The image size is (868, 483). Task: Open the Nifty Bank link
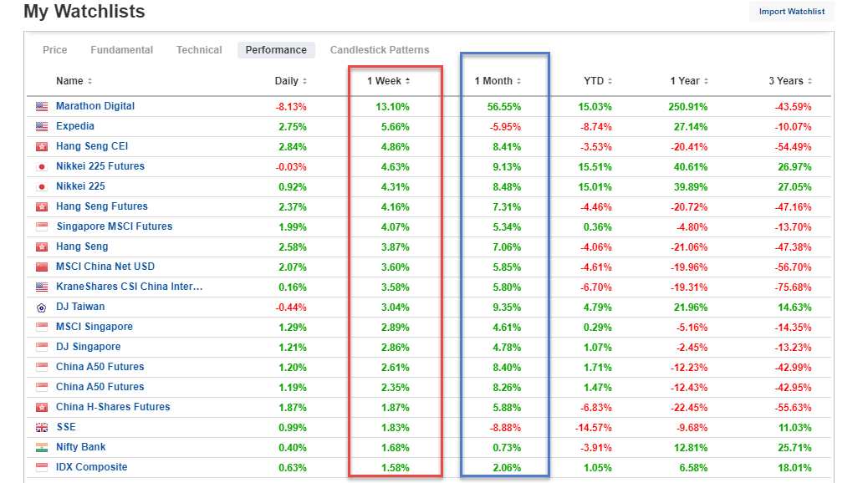coord(81,447)
